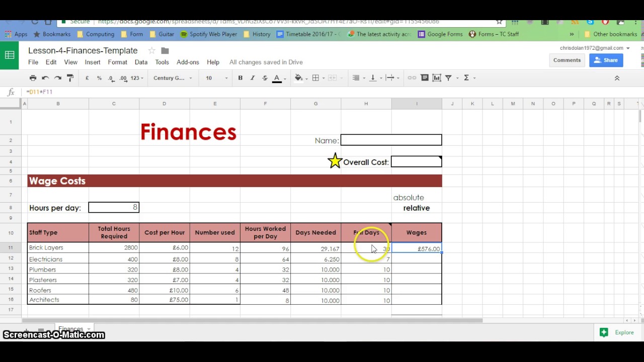Collapse the toolbar with up chevron

tap(617, 78)
